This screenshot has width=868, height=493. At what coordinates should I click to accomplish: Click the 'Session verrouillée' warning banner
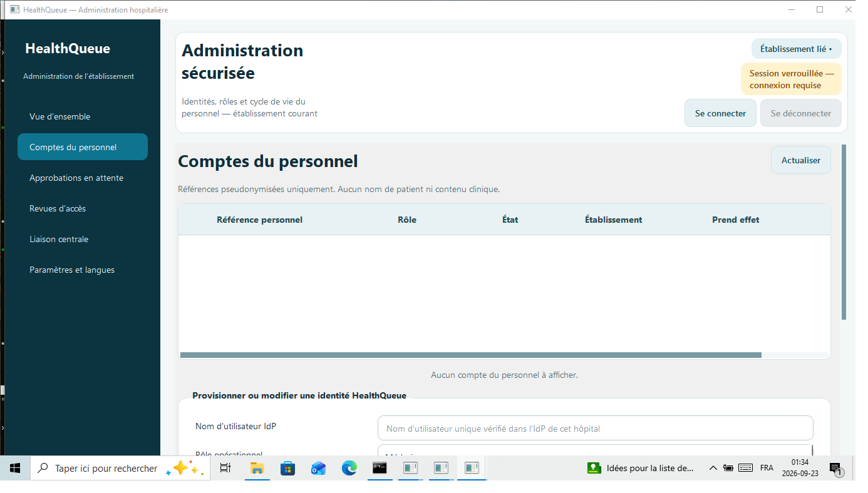[x=792, y=79]
